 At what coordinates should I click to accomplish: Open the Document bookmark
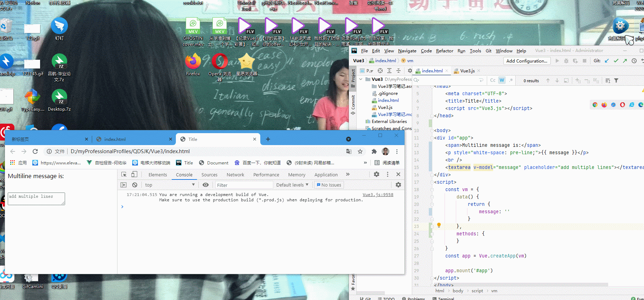pos(213,163)
